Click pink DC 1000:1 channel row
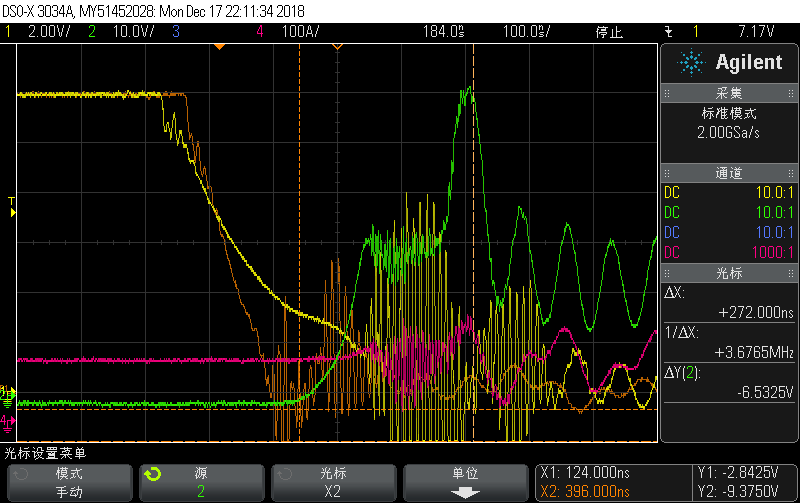This screenshot has width=800, height=503. click(729, 253)
